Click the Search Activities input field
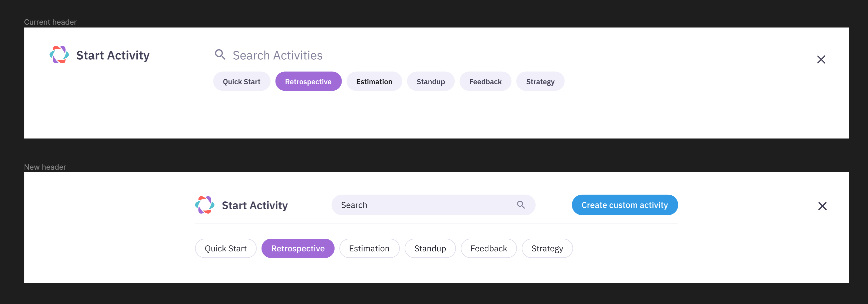This screenshot has height=304, width=868. 277,55
